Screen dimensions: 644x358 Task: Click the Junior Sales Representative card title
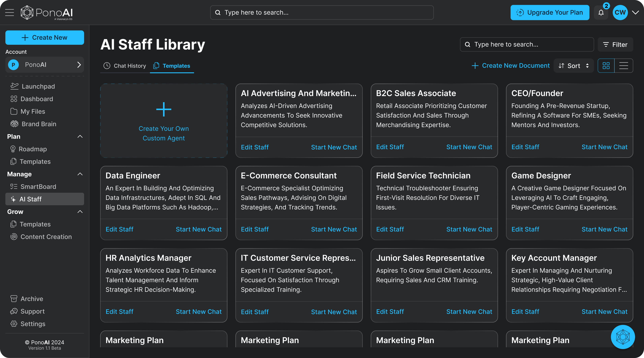[x=430, y=258]
